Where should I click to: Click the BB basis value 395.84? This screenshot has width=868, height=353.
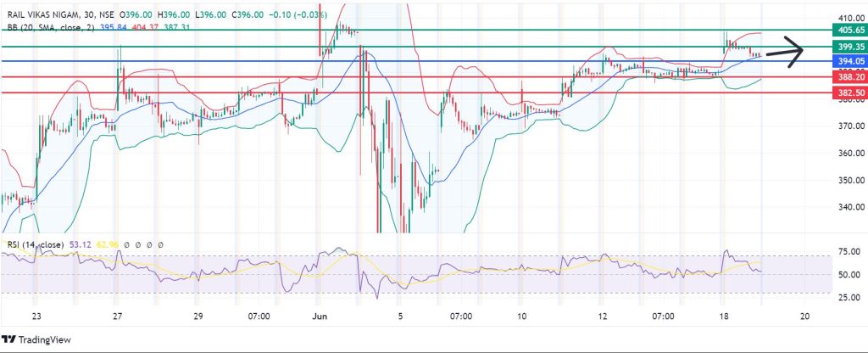point(111,26)
